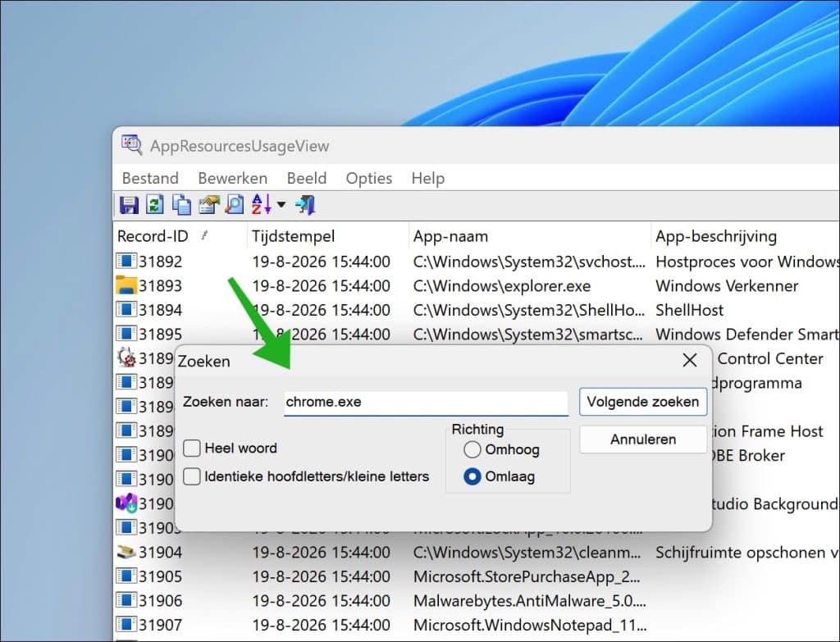Screen dimensions: 840x642
Task: Click the app icon of record 31907
Action: [x=126, y=624]
